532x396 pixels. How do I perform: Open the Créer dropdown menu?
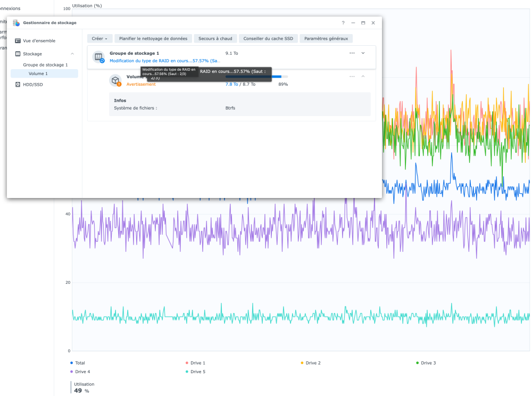tap(100, 39)
